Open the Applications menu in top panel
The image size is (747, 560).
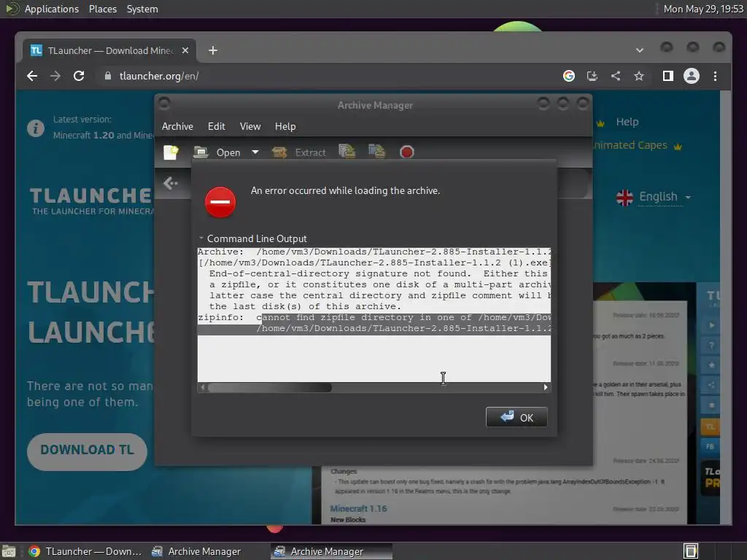52,9
